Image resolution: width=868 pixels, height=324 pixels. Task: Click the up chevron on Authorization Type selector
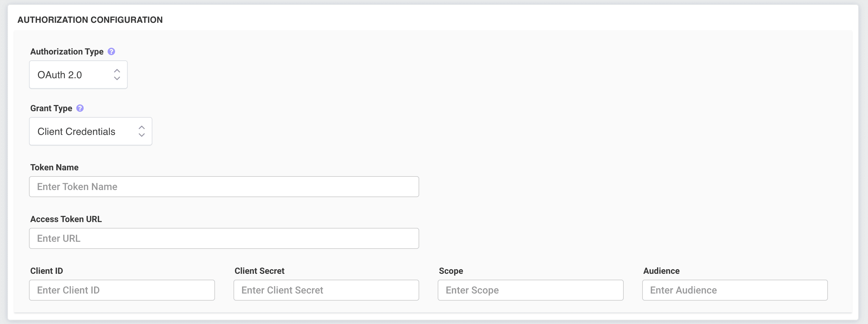[x=117, y=70]
